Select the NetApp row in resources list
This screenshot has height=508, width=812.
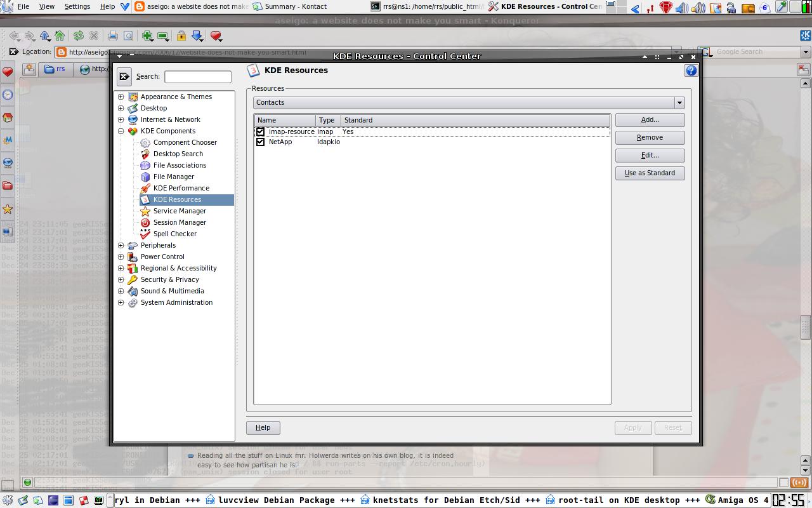pyautogui.click(x=432, y=142)
